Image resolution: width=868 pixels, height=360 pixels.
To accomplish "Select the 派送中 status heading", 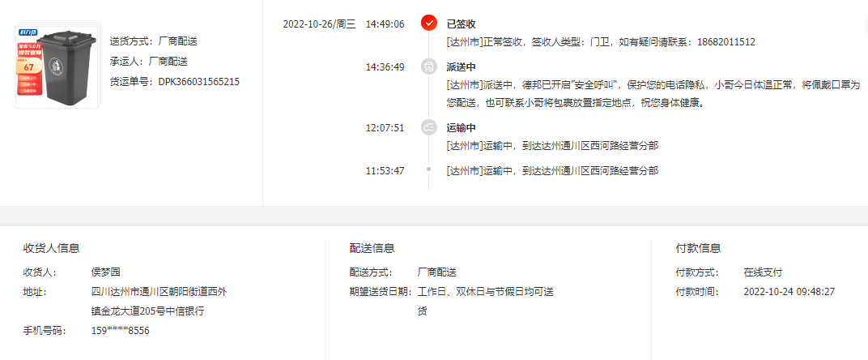I will (x=462, y=67).
